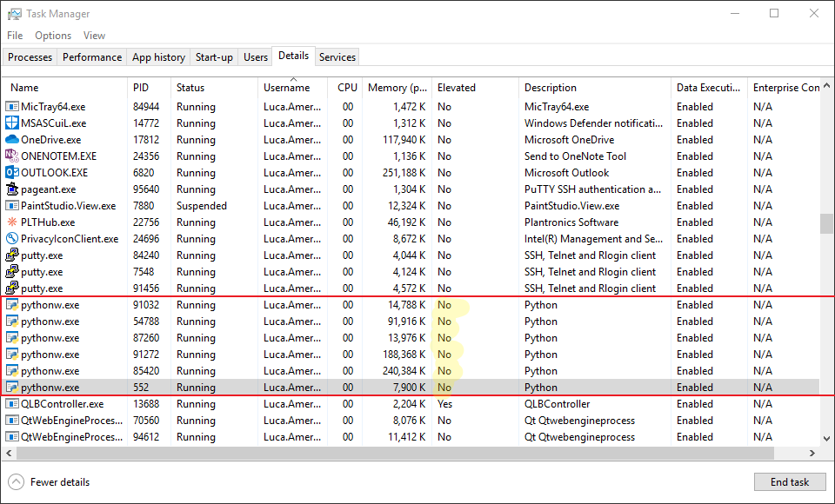Open the View menu
The width and height of the screenshot is (835, 504).
pos(94,36)
